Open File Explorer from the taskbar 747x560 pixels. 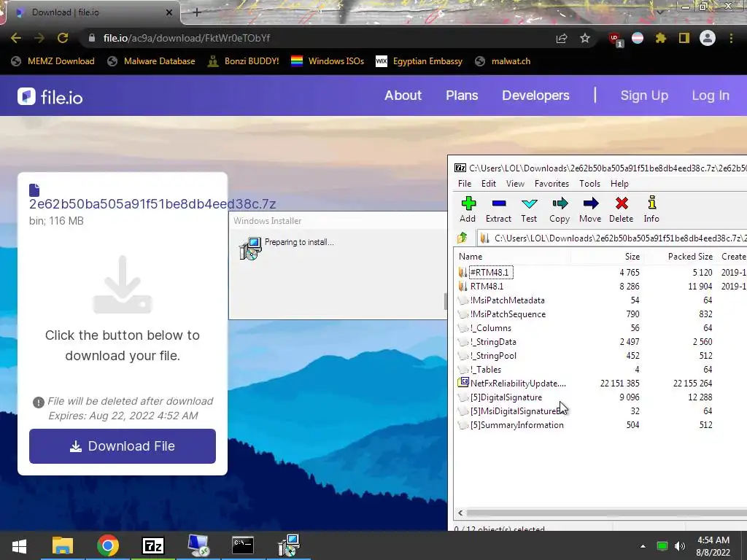pos(63,545)
